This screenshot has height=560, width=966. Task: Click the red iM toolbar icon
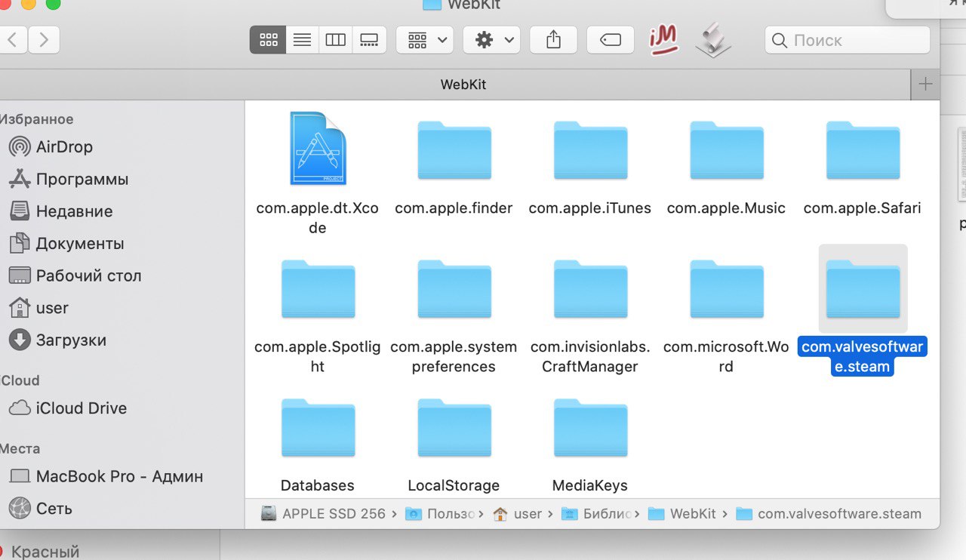663,40
